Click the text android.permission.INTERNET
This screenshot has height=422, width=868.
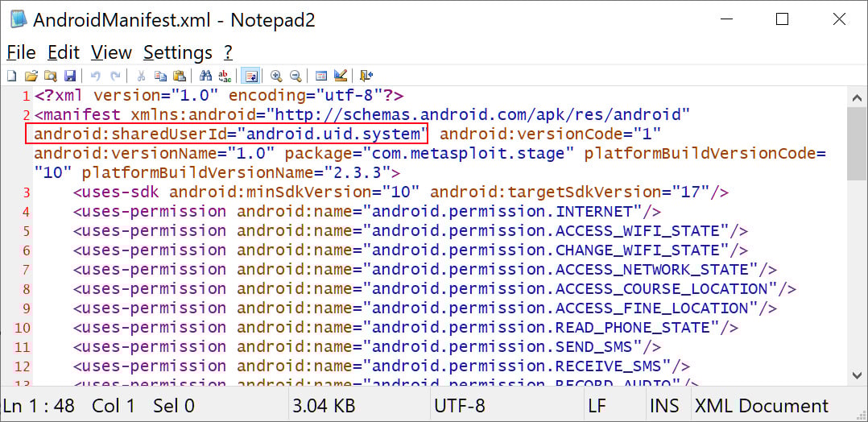tap(502, 212)
